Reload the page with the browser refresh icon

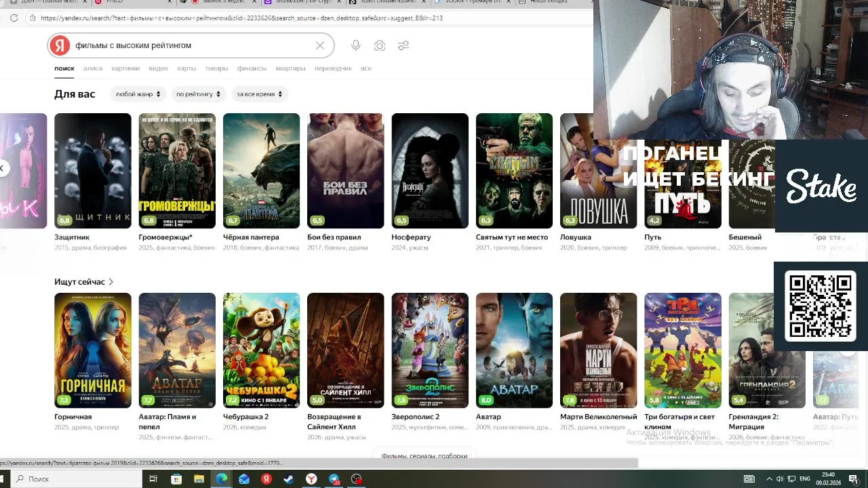(x=14, y=18)
